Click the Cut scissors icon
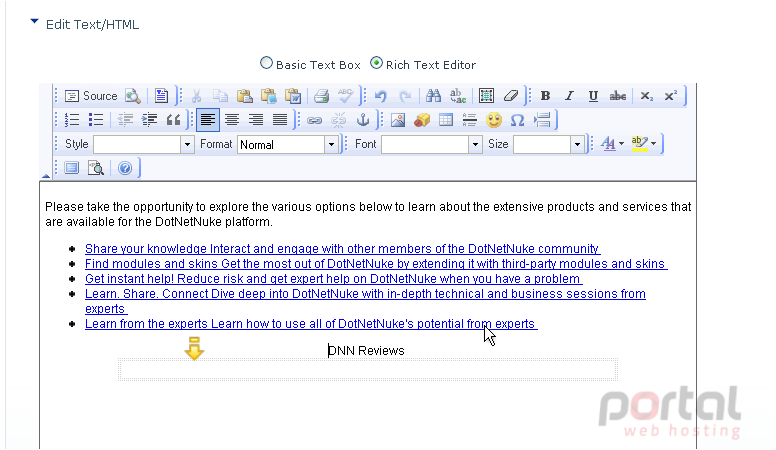This screenshot has height=450, width=776. pos(196,96)
